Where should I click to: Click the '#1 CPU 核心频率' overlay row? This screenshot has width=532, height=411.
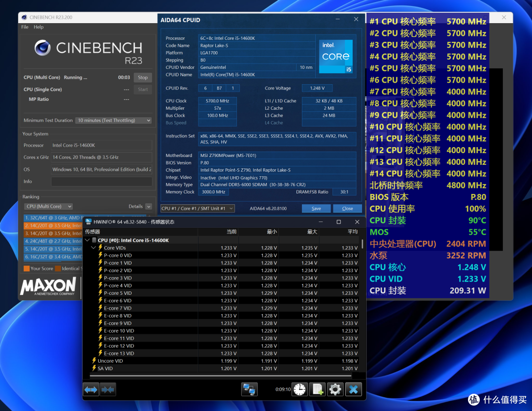[x=428, y=21]
